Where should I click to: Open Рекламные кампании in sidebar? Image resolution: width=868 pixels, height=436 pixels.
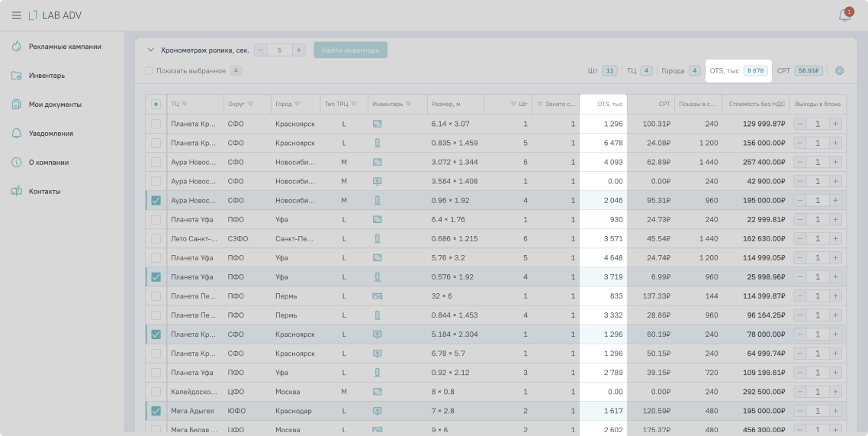[65, 47]
